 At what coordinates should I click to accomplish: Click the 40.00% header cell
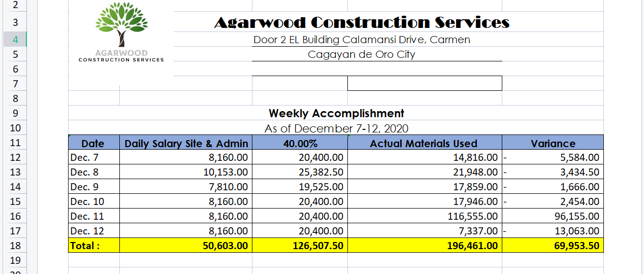click(300, 143)
